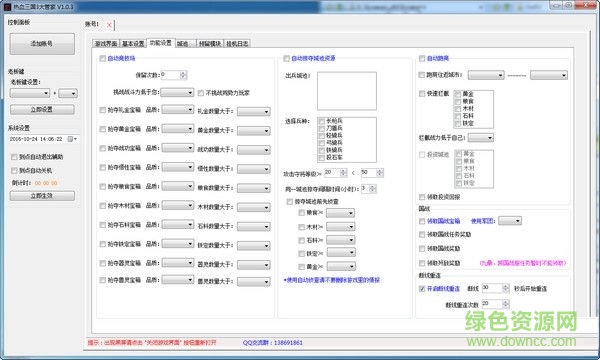The image size is (600, 360).
Task: Click 立即设置 button under hotkey settings
Action: click(42, 109)
